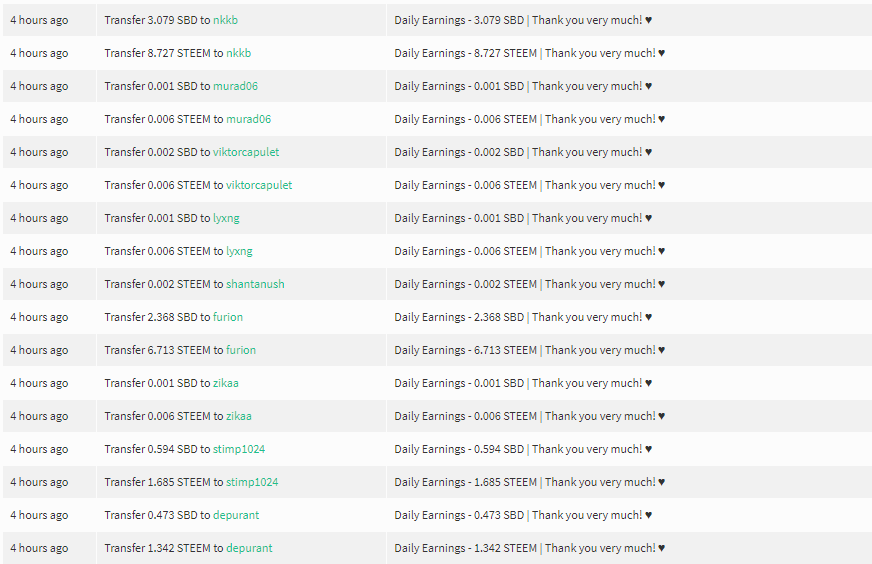
Task: Click 'Transfer 1.685 STEEM to' text
Action: click(164, 482)
